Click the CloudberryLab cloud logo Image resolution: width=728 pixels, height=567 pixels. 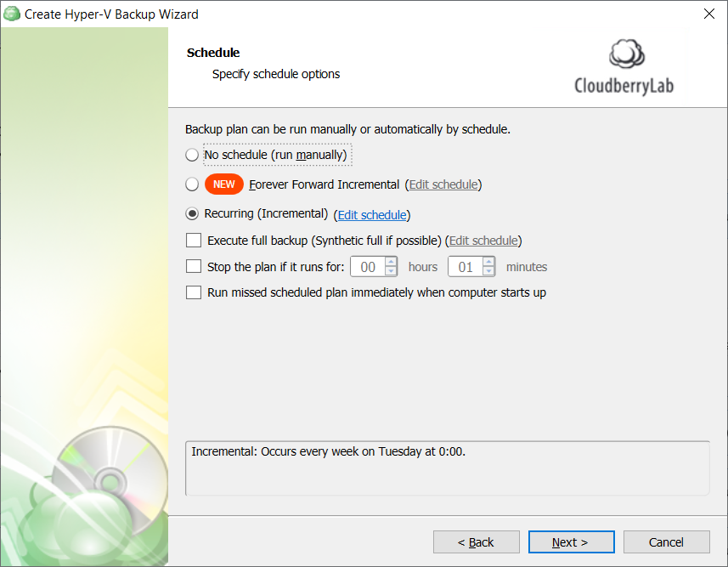coord(626,54)
